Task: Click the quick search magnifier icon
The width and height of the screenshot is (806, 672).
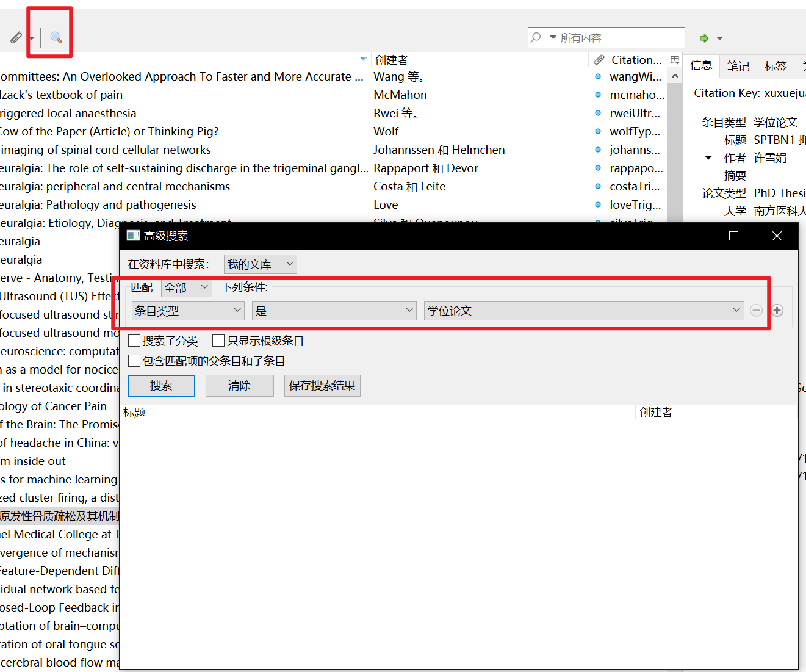Action: [x=536, y=37]
